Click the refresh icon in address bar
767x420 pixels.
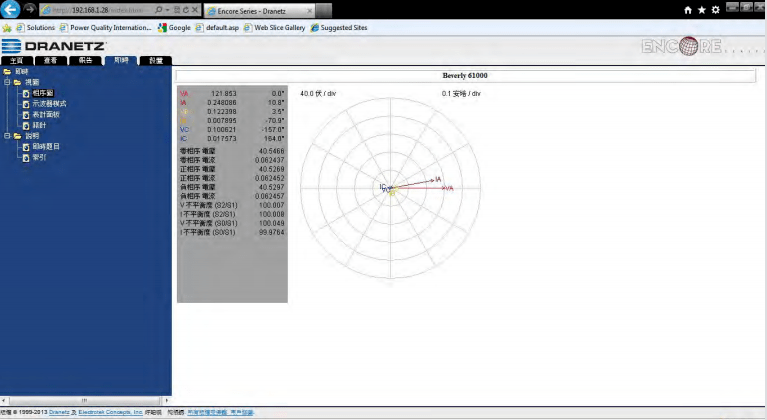186,10
